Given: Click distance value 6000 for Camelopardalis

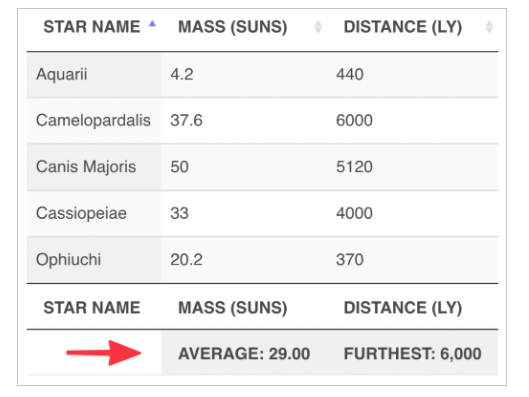Looking at the screenshot, I should 354,120.
